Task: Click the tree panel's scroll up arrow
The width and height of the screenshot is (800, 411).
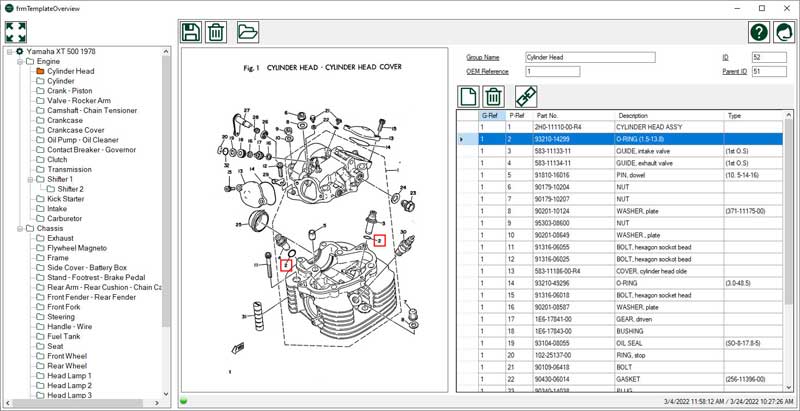Action: point(166,49)
